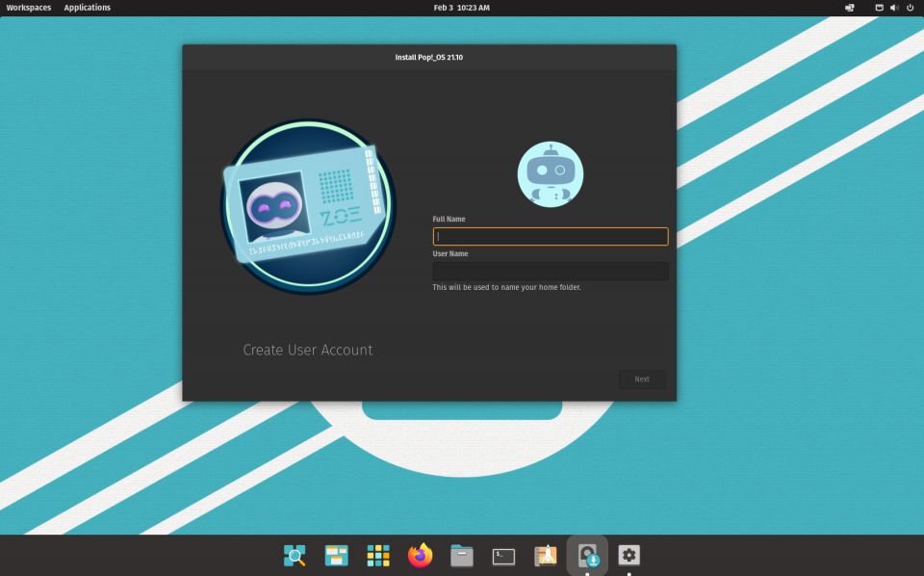Screen dimensions: 924x576
Task: Open the volume speaker icon in top bar
Action: click(894, 8)
